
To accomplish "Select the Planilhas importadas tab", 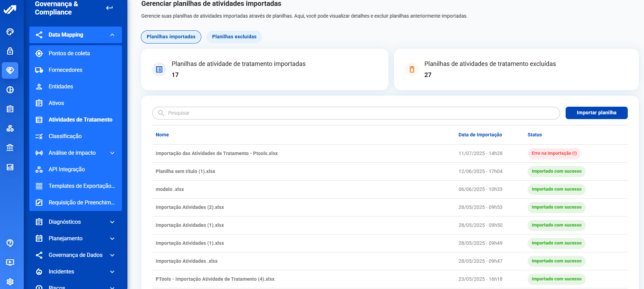I will pyautogui.click(x=171, y=37).
